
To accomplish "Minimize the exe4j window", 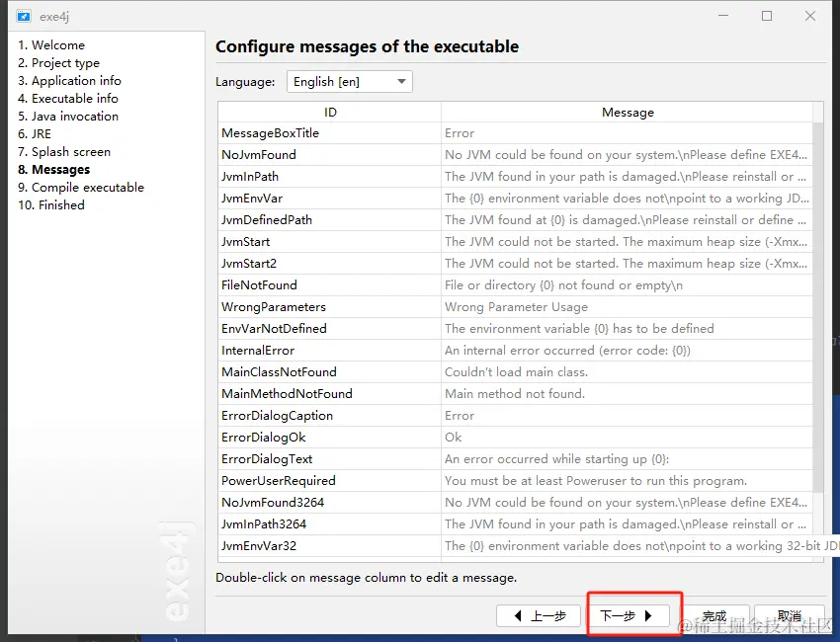I will pos(723,16).
